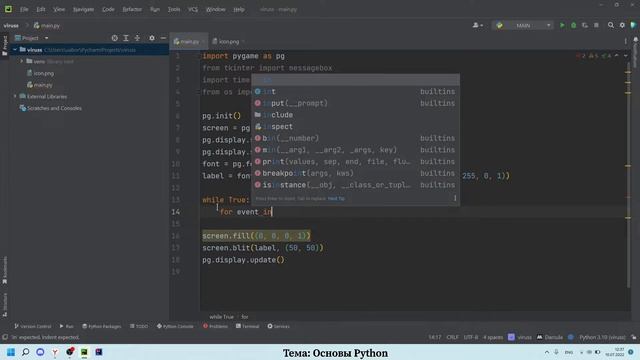Click Python 3.10 interpreter in status bar
640x360 pixels.
click(x=602, y=338)
